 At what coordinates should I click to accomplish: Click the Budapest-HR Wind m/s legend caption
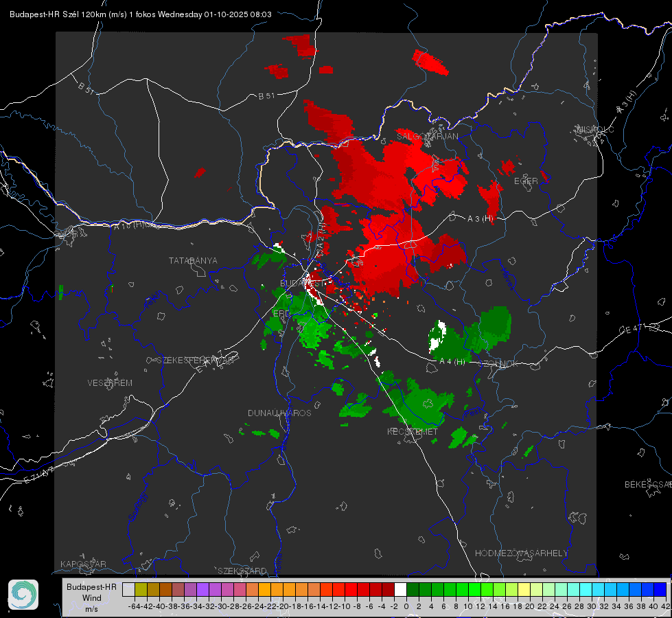click(x=92, y=597)
